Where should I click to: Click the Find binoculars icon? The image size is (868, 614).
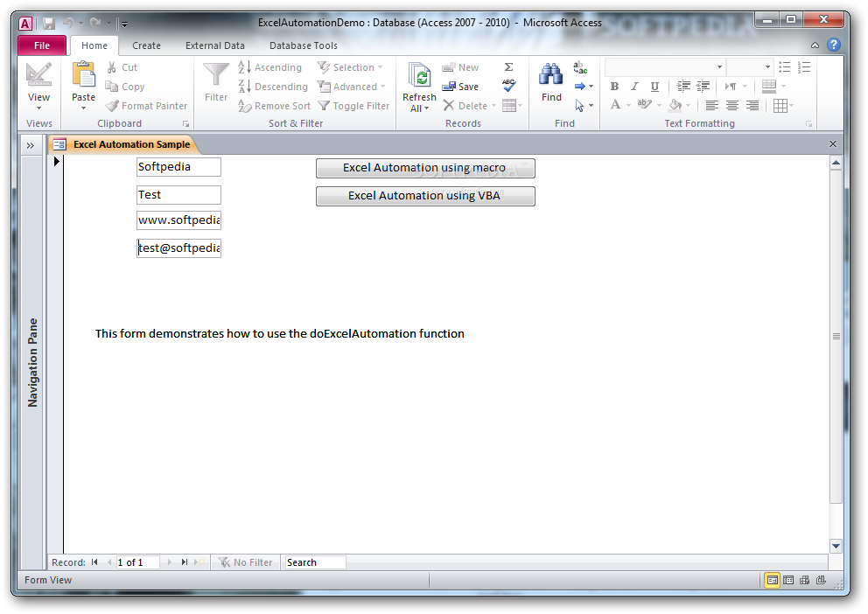[x=550, y=74]
